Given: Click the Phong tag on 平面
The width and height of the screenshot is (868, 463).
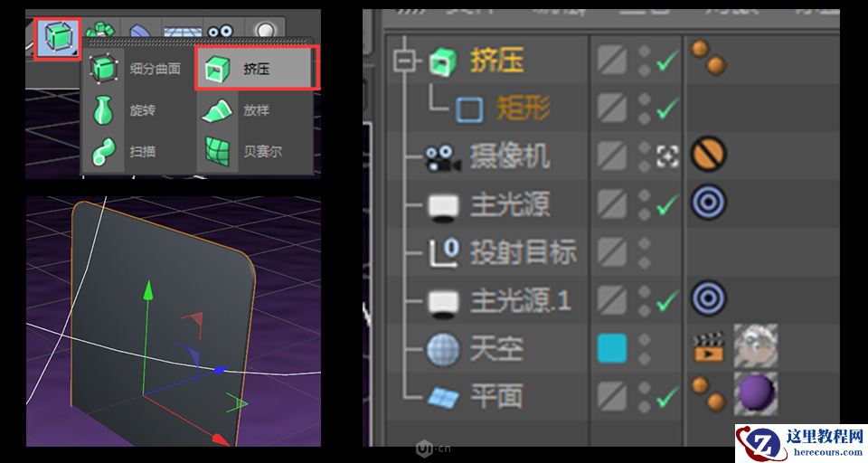Looking at the screenshot, I should point(708,394).
